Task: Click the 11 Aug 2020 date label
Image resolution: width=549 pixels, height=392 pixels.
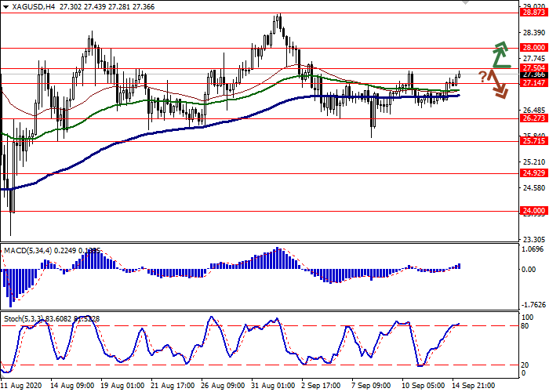Action: [x=22, y=386]
